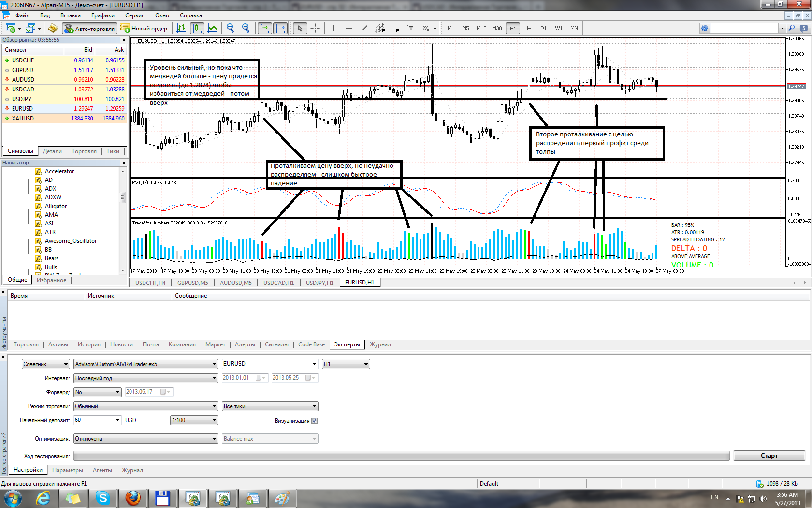Toggle the Авто-торговля button

pos(90,29)
